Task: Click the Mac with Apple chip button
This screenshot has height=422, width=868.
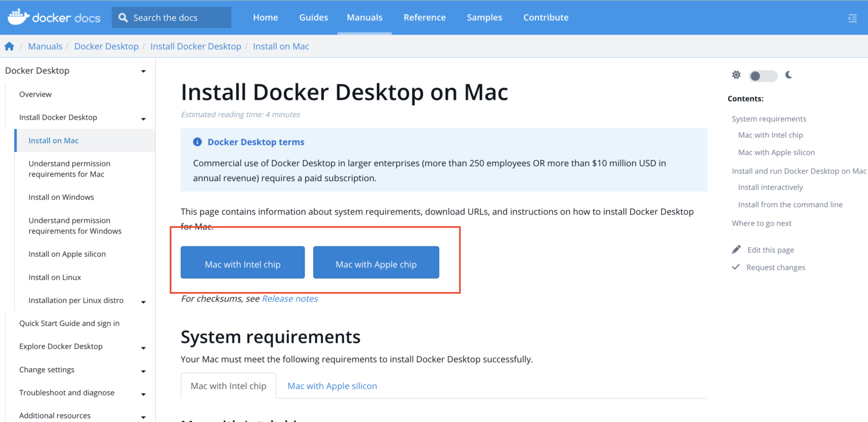Action: coord(376,264)
